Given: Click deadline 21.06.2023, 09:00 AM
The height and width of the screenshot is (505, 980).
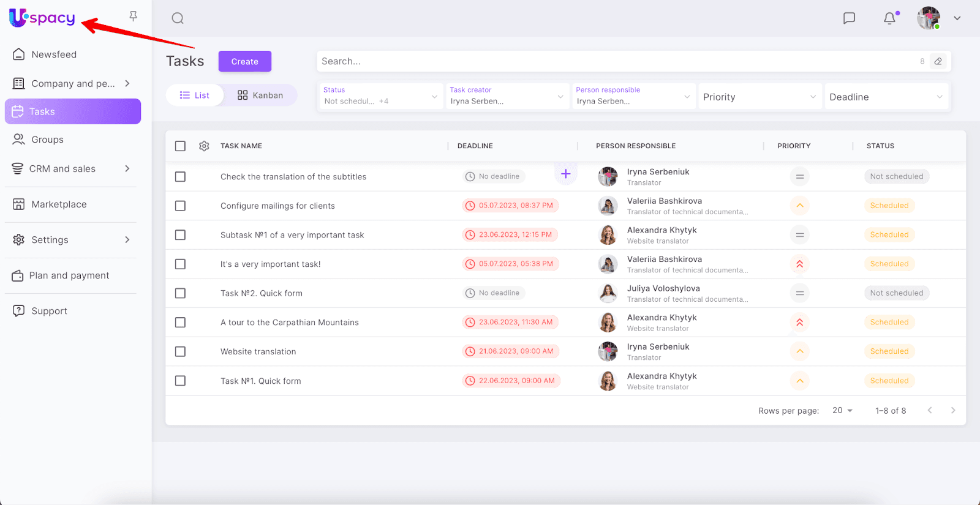Looking at the screenshot, I should coord(510,351).
